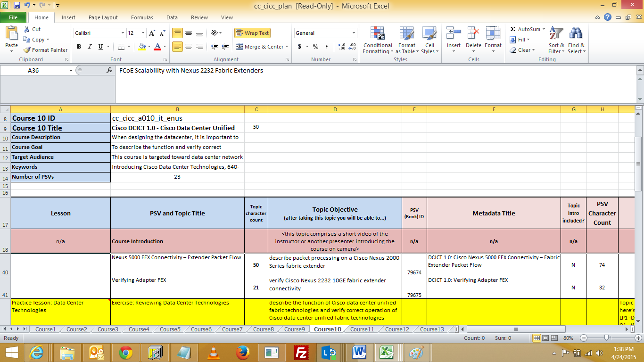Click the Save icon in Quick Access Toolbar
This screenshot has height=362, width=644.
17,5
